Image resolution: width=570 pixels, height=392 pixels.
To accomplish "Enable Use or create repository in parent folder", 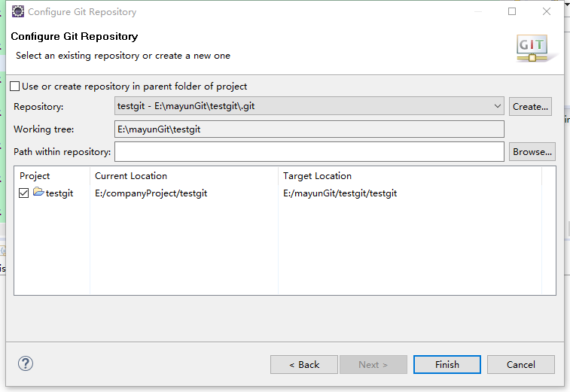I will [15, 87].
